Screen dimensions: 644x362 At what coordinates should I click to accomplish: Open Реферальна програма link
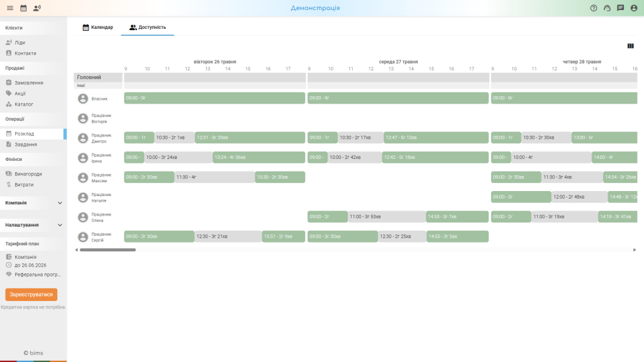click(33, 274)
